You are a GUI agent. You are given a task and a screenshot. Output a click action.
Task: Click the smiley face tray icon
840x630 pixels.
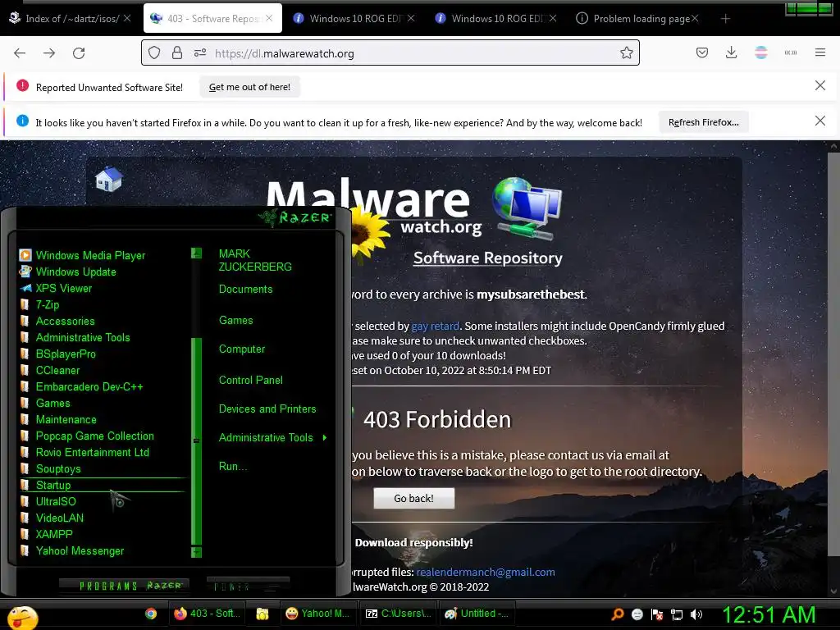pos(637,614)
